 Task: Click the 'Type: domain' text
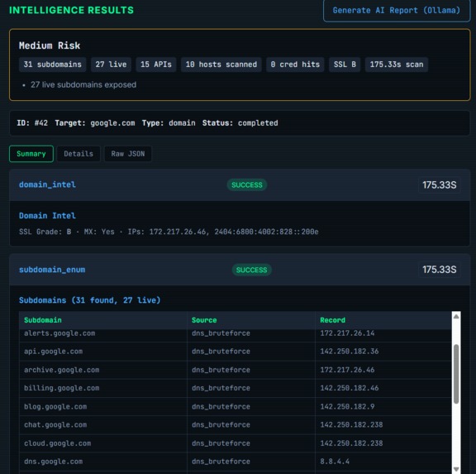coord(169,123)
